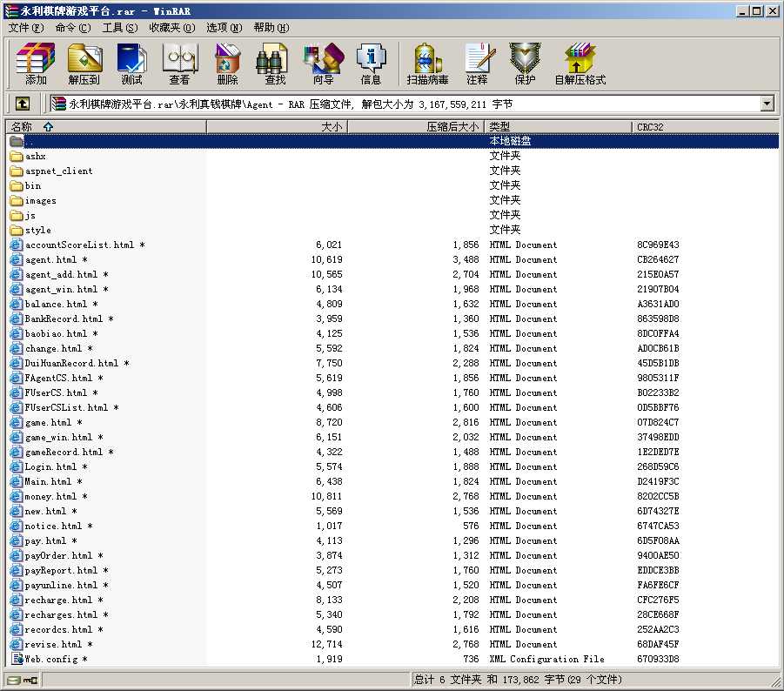Select the bin folder icon

coord(17,185)
